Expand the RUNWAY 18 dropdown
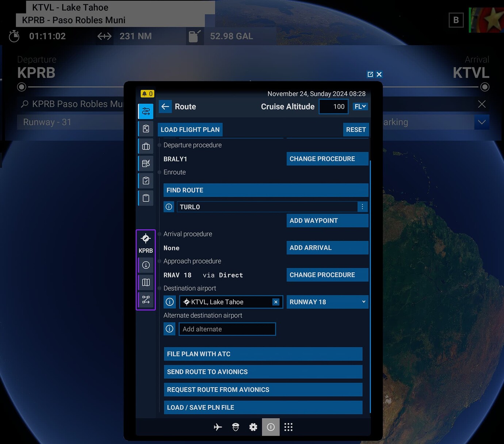Image resolution: width=504 pixels, height=444 pixels. 327,302
